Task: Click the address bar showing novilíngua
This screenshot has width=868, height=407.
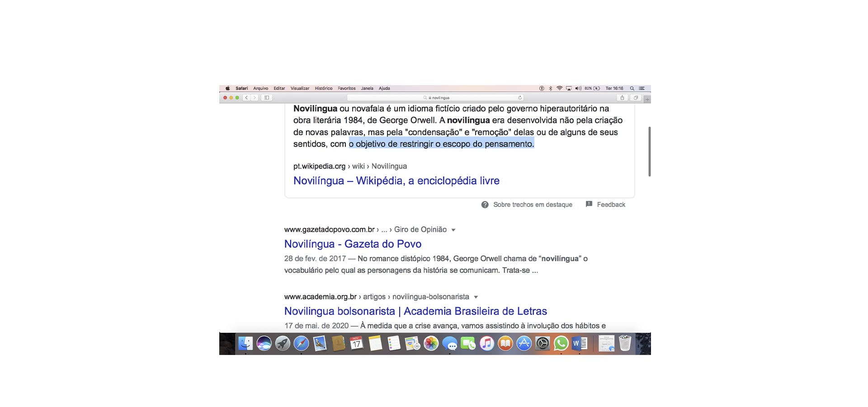Action: (x=435, y=98)
